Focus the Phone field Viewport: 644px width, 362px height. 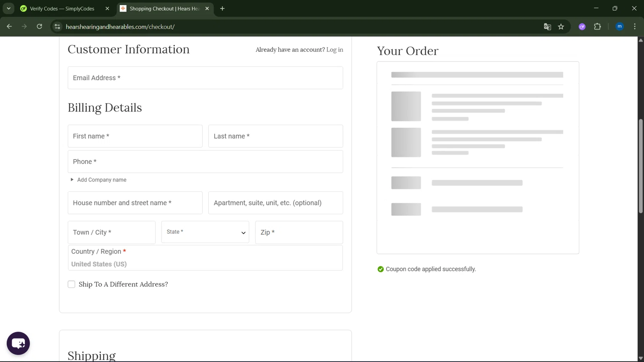pos(205,162)
